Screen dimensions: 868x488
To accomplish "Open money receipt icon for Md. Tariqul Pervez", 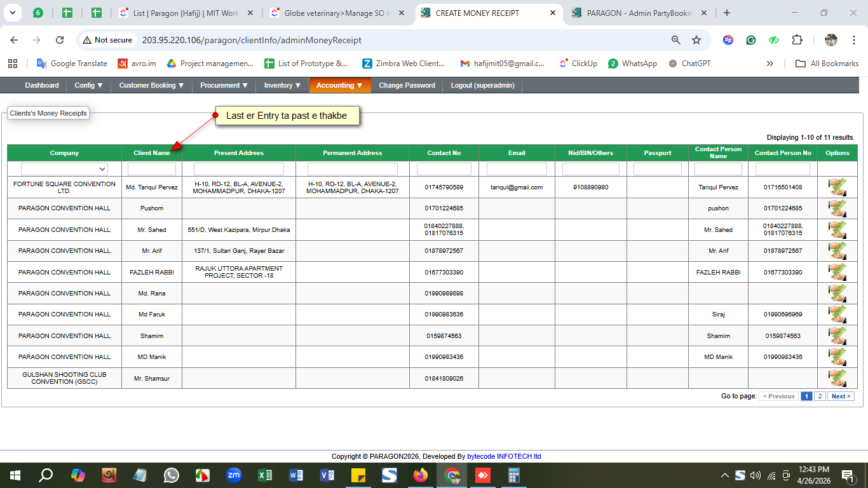I will click(837, 187).
